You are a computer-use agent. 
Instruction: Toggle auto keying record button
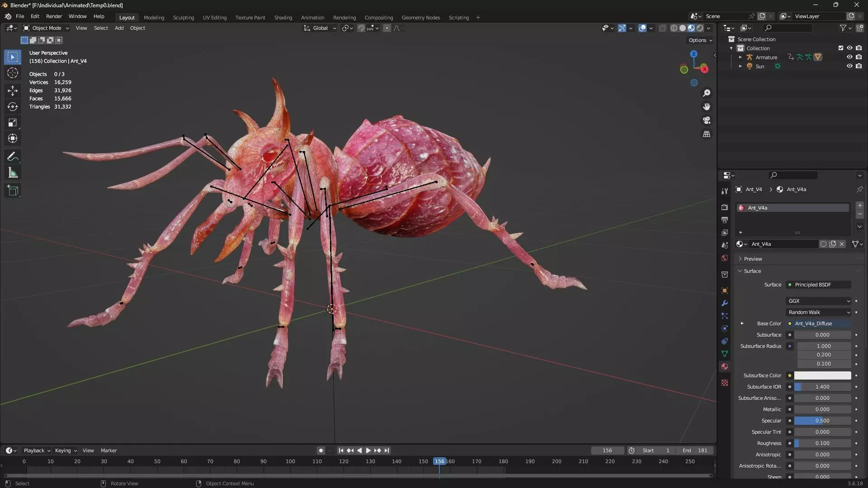(x=321, y=450)
